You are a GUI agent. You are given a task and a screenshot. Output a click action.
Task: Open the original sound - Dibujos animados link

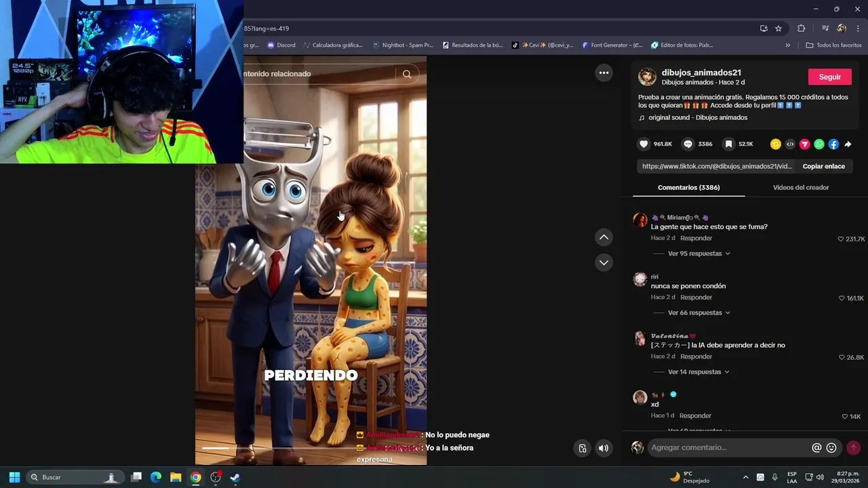pos(698,118)
